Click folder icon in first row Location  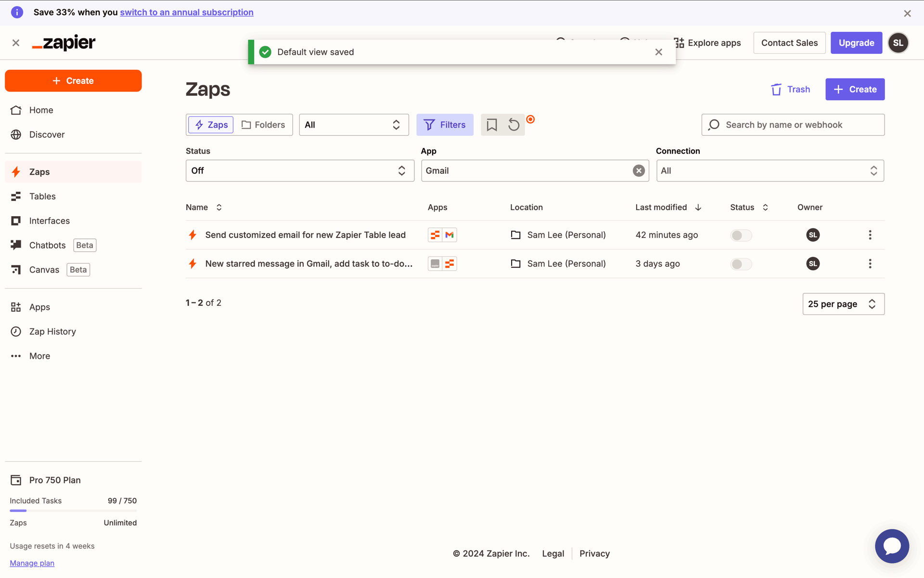(515, 235)
